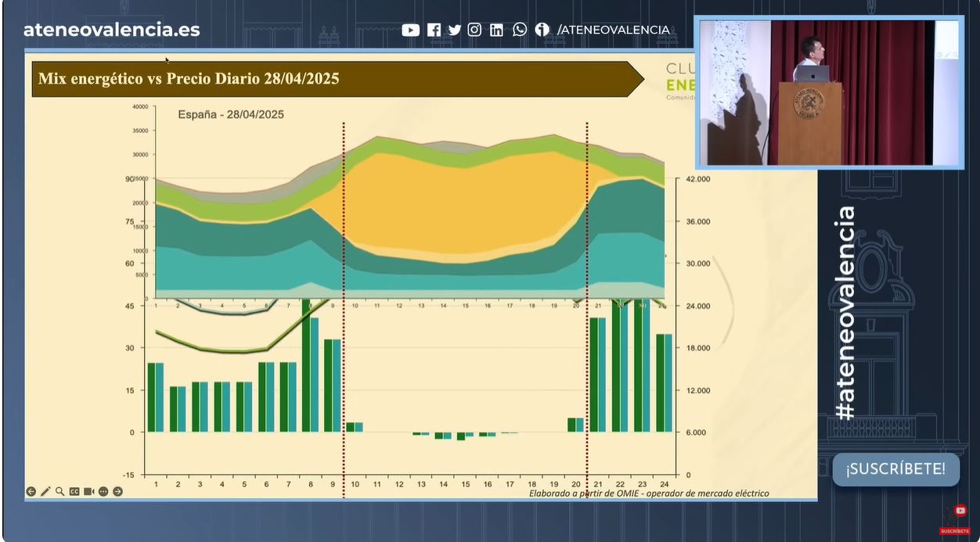This screenshot has width=980, height=542.
Task: Click the speaker camera thumbnail
Action: click(829, 92)
